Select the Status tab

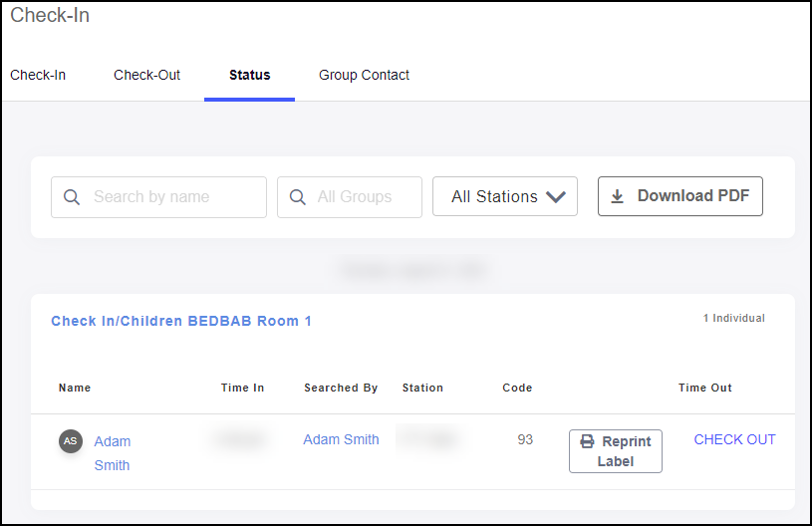tap(249, 75)
